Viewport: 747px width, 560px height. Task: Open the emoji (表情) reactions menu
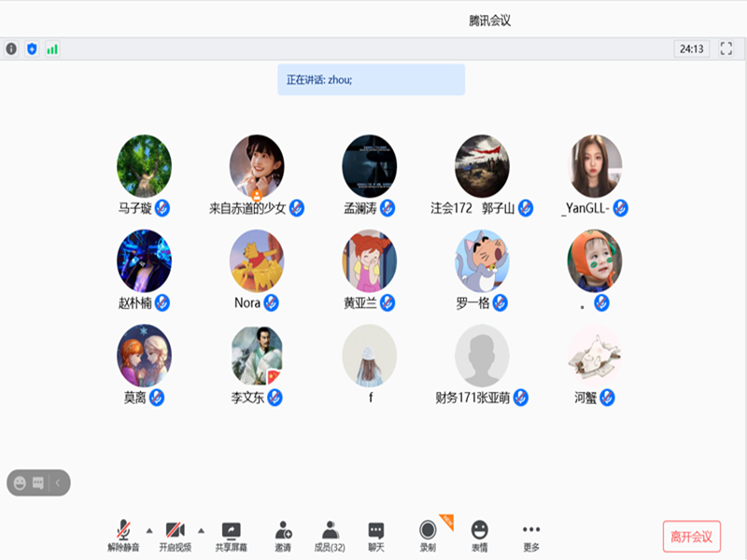(478, 530)
